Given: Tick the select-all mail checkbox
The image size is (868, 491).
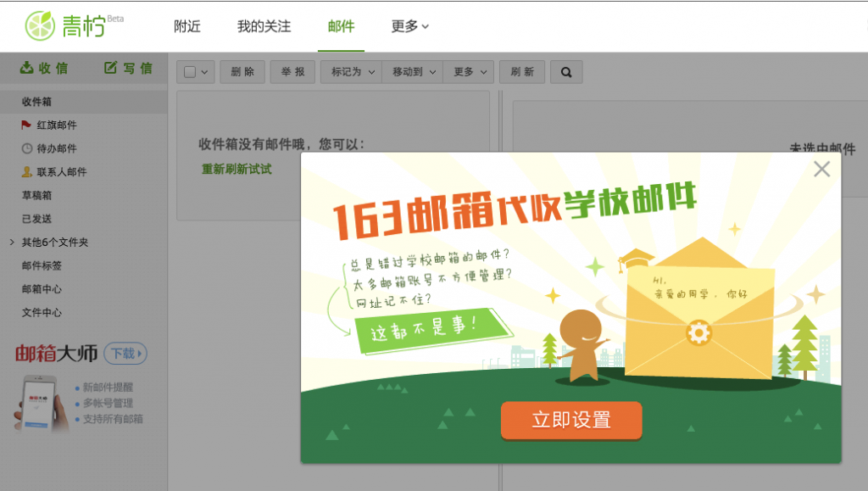Looking at the screenshot, I should 190,73.
